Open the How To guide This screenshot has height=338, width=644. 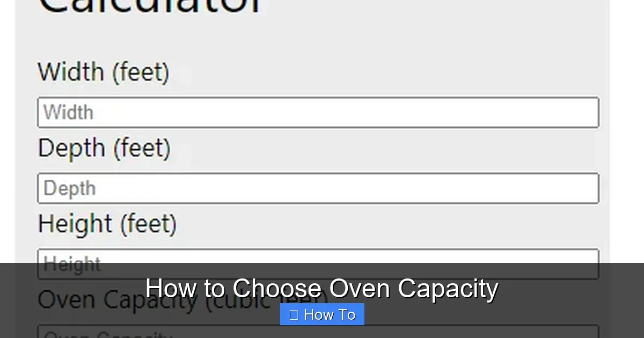pos(321,314)
